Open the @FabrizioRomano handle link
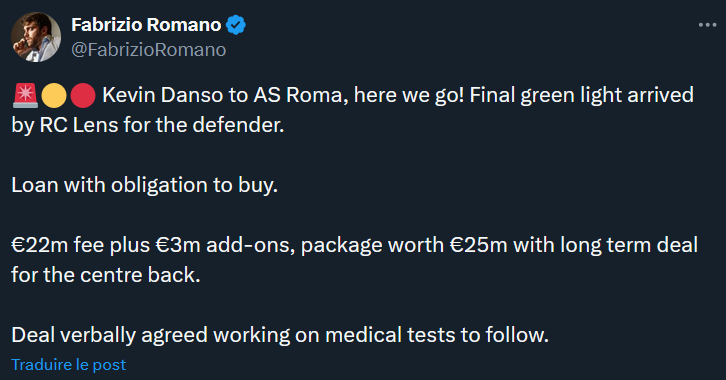Screen dimensions: 726x380 tap(149, 50)
